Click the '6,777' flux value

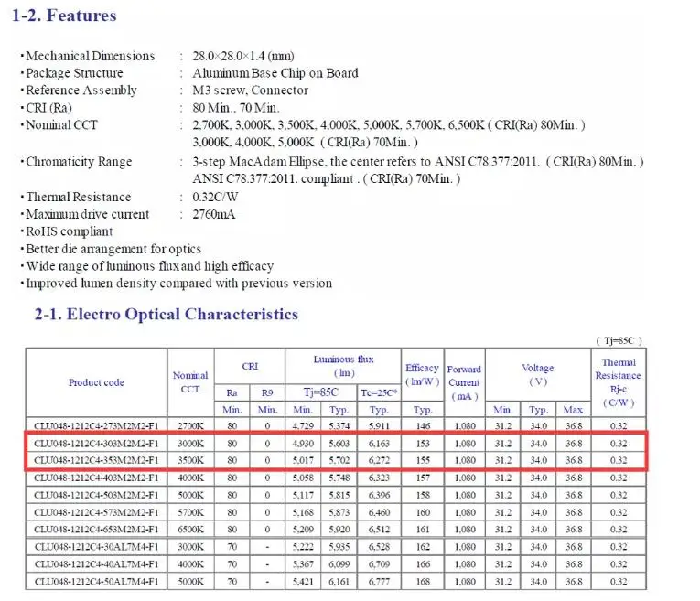(379, 582)
